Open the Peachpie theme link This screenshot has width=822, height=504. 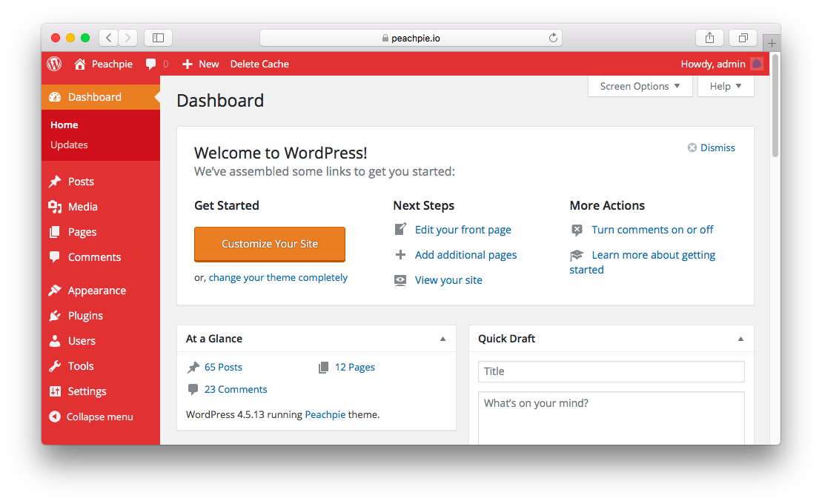tap(325, 414)
